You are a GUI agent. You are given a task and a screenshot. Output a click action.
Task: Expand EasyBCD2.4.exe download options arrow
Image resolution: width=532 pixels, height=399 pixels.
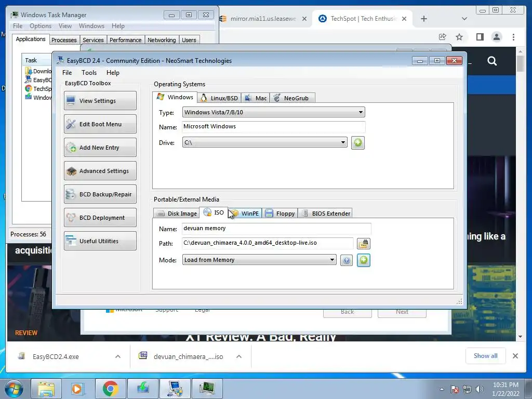tap(118, 356)
